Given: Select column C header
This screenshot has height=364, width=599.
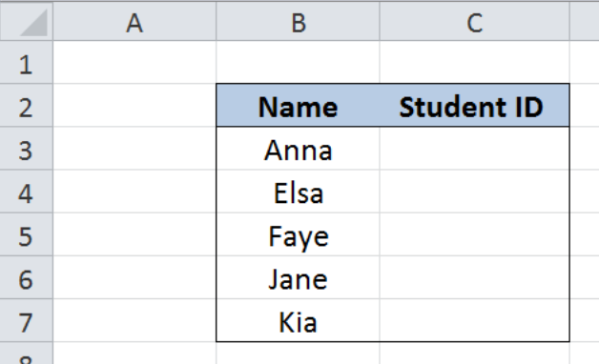Looking at the screenshot, I should tap(474, 21).
